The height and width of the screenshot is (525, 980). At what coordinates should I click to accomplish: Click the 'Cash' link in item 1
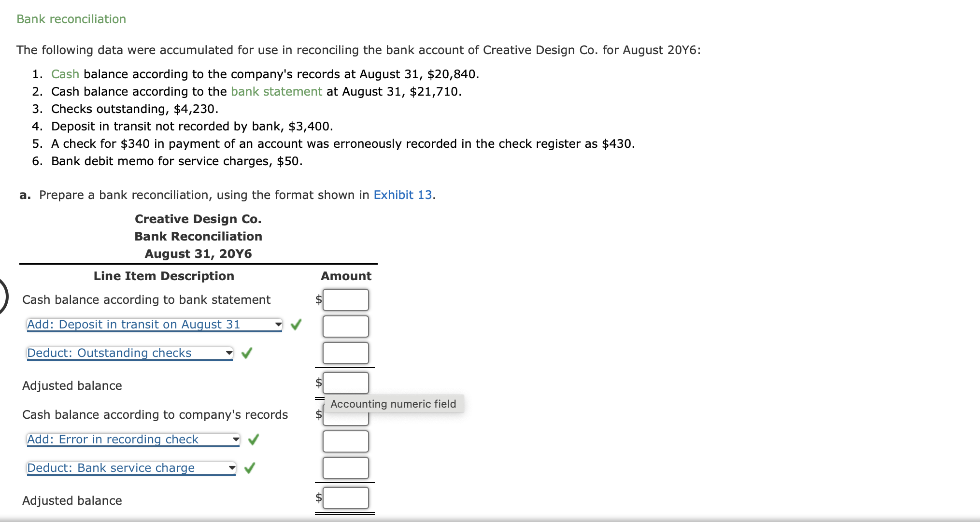point(65,74)
